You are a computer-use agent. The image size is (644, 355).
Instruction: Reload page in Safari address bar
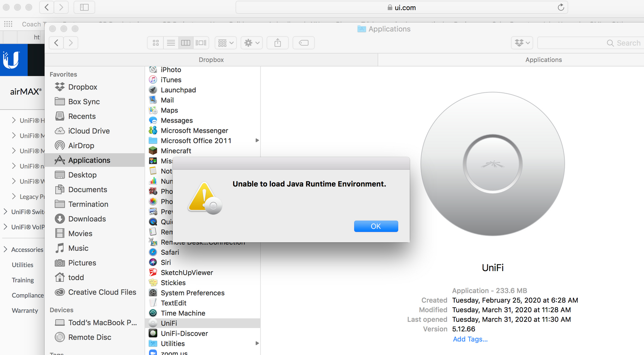pyautogui.click(x=561, y=7)
